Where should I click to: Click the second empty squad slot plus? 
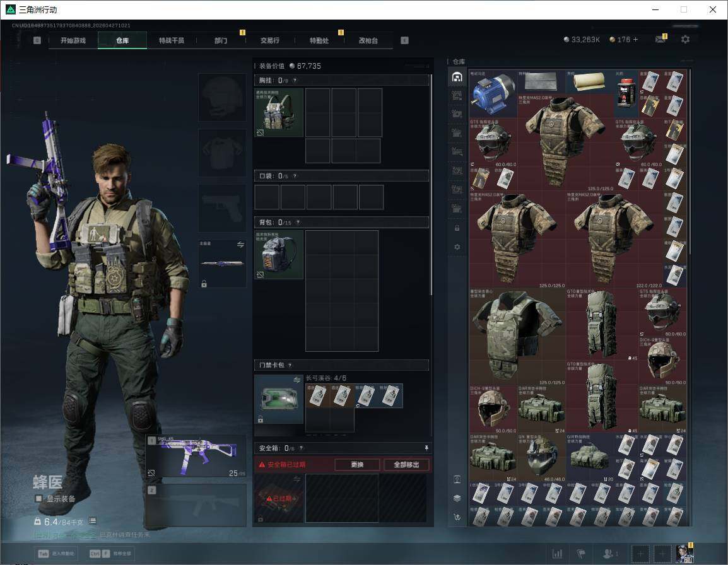click(x=662, y=554)
